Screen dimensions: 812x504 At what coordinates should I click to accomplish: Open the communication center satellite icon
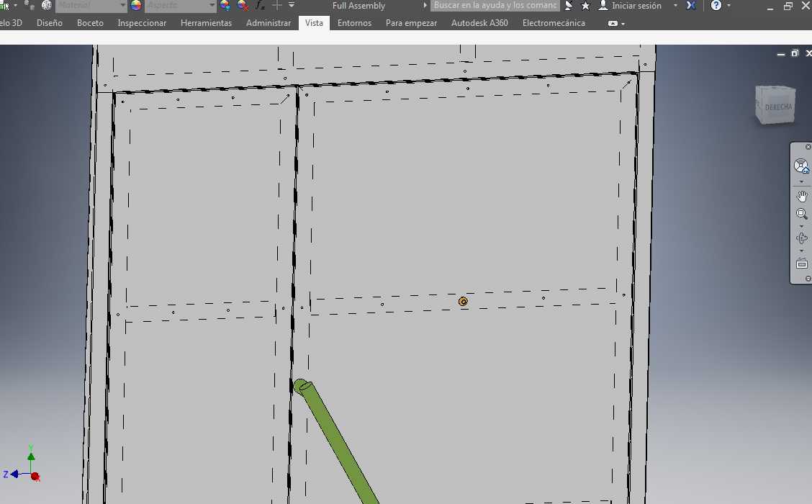(x=569, y=6)
